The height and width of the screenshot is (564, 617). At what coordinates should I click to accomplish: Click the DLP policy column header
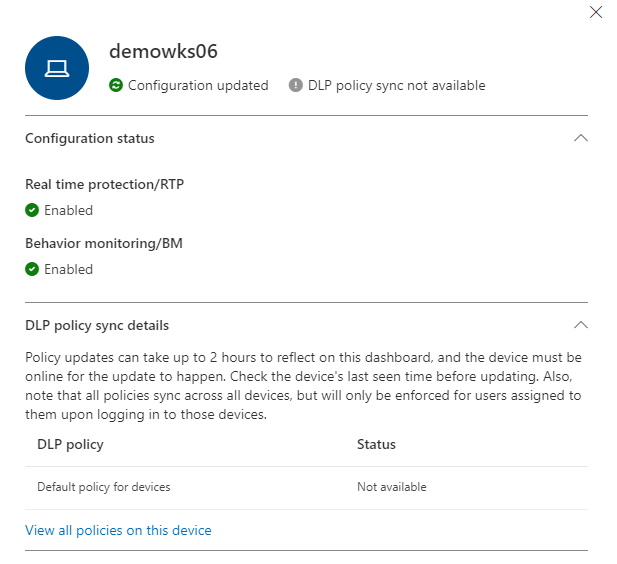click(x=70, y=444)
